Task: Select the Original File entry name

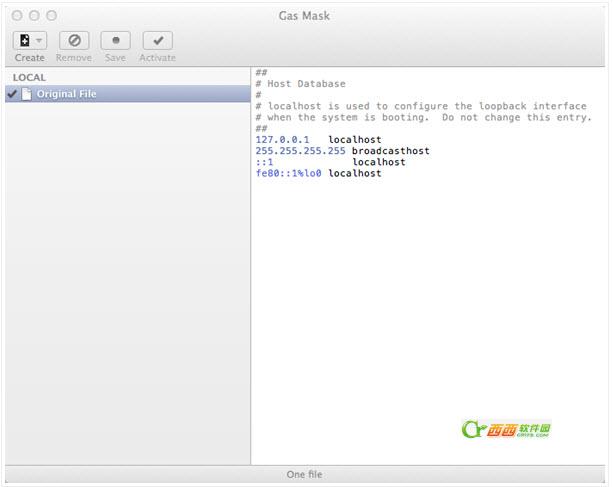Action: 67,94
